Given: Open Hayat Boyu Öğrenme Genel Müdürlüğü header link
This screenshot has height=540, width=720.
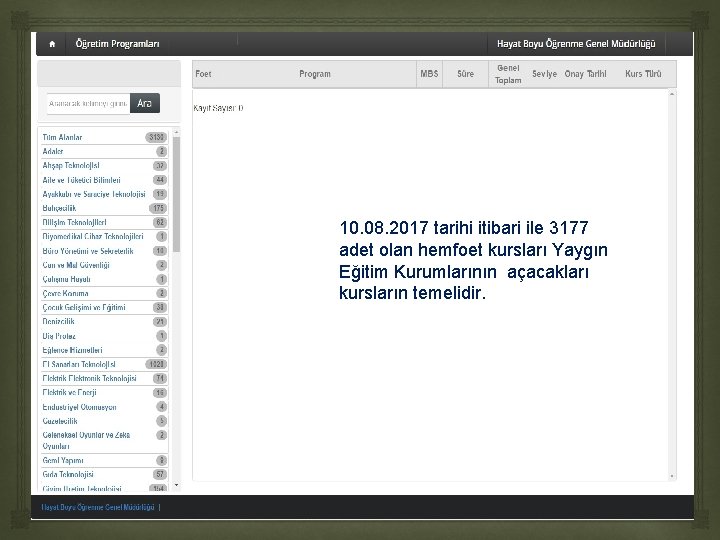Looking at the screenshot, I should tap(576, 44).
